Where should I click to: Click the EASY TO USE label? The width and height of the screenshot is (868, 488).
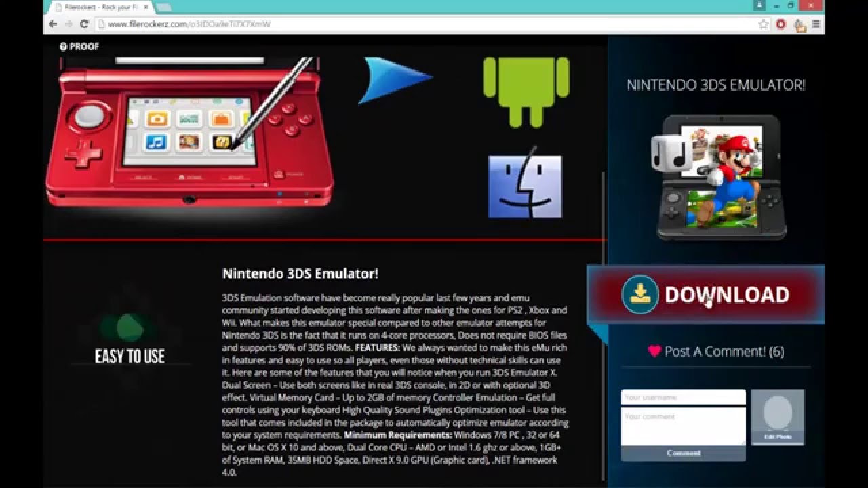tap(130, 357)
